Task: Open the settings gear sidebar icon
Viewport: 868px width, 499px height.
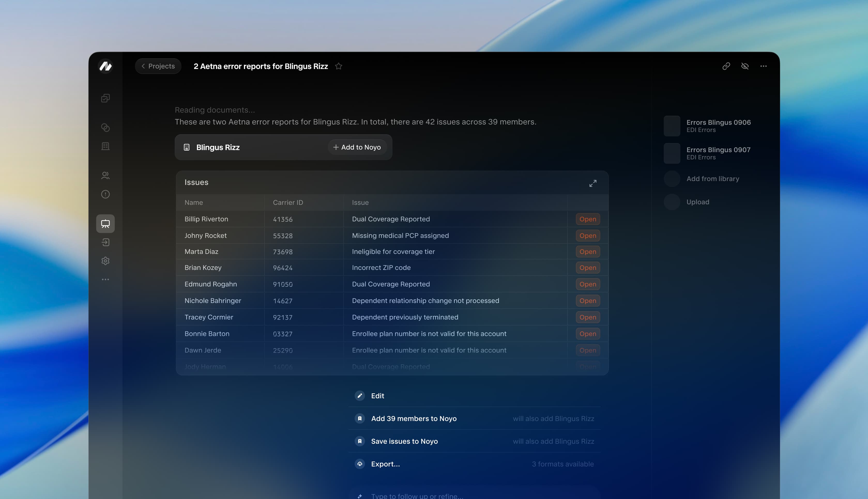Action: point(105,261)
